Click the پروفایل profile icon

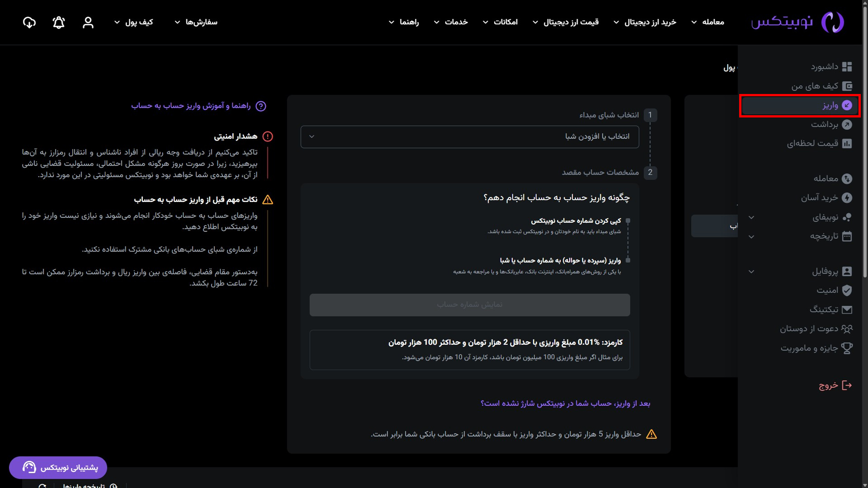pos(847,271)
